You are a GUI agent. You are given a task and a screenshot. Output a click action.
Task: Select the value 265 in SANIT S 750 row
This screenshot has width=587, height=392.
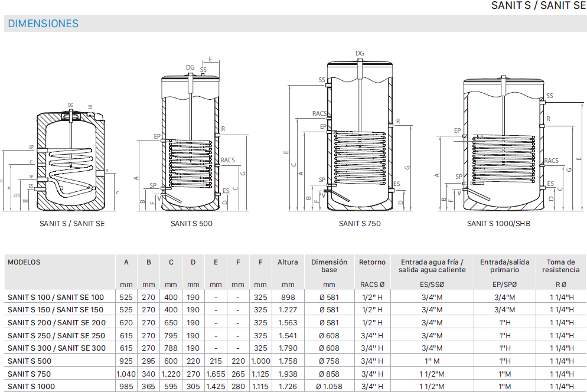coord(238,374)
